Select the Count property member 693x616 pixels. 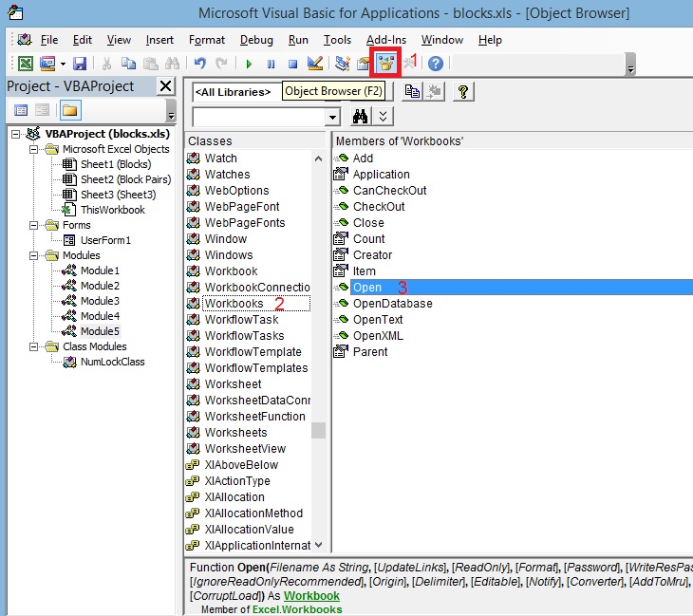click(x=368, y=239)
